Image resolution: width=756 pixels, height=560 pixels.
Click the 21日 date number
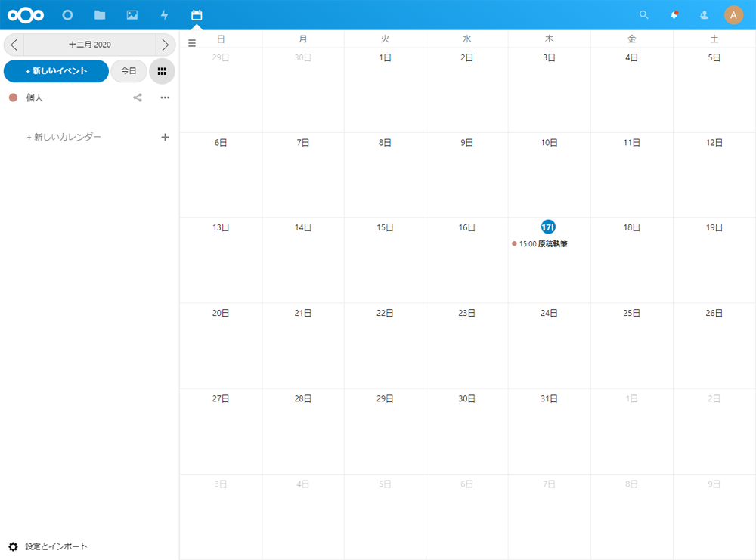[x=303, y=314]
